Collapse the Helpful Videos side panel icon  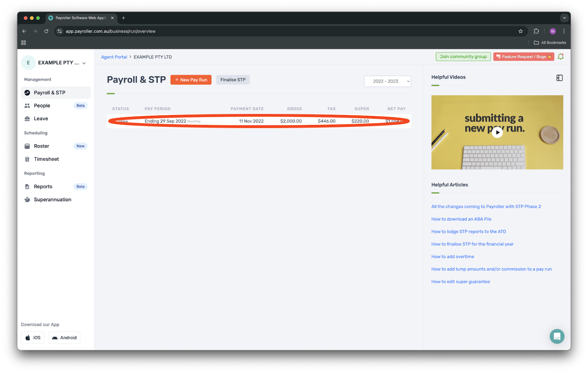click(x=559, y=78)
